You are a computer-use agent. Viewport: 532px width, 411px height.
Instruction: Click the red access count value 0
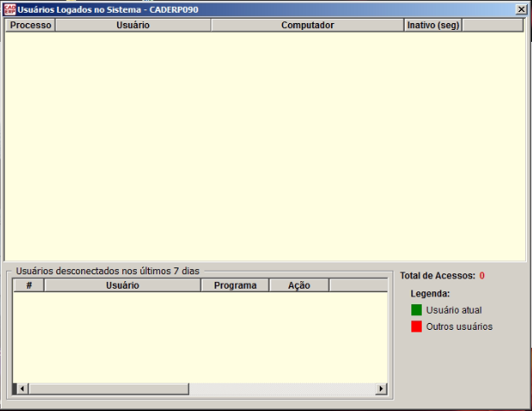click(482, 275)
